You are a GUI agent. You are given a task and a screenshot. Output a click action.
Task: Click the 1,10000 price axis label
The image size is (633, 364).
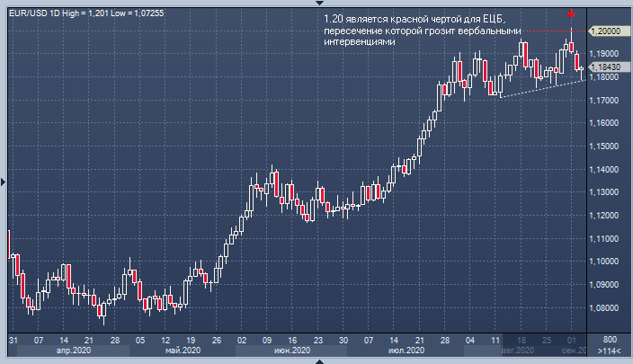606,262
